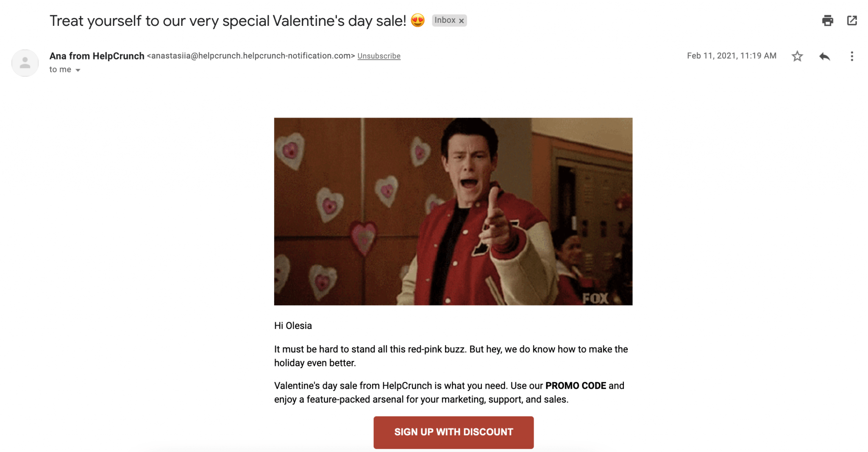Open the more options menu
868x452 pixels.
pyautogui.click(x=852, y=56)
